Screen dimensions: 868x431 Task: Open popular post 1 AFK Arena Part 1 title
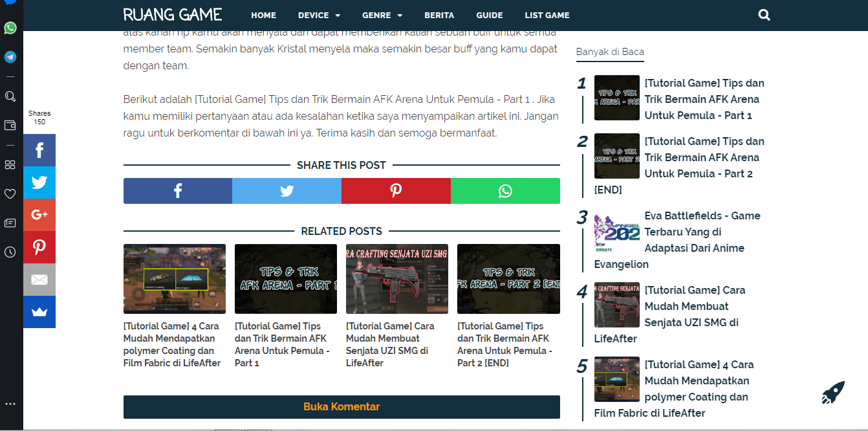tap(704, 99)
